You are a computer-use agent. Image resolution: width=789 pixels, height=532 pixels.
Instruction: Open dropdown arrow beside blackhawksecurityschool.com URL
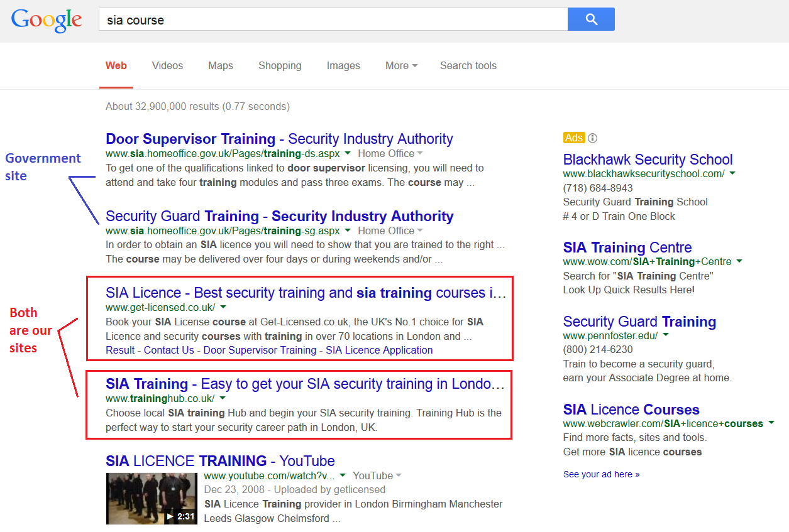point(732,174)
